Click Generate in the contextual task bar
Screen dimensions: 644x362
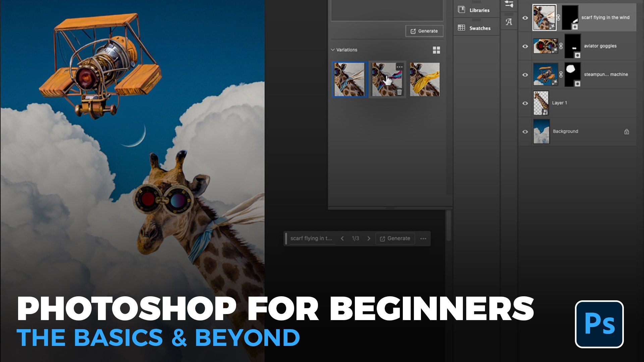(x=395, y=238)
